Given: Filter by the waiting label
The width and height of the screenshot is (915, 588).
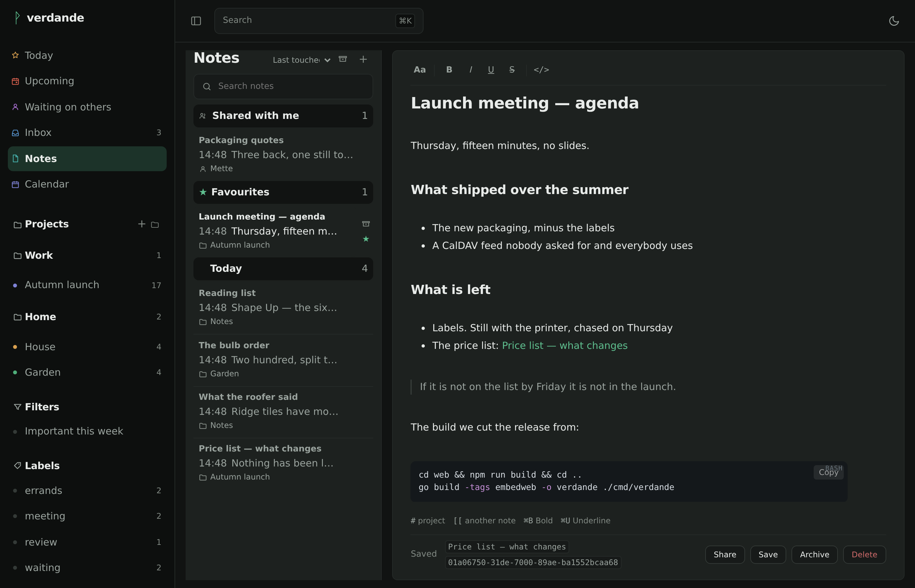Looking at the screenshot, I should coord(87,568).
